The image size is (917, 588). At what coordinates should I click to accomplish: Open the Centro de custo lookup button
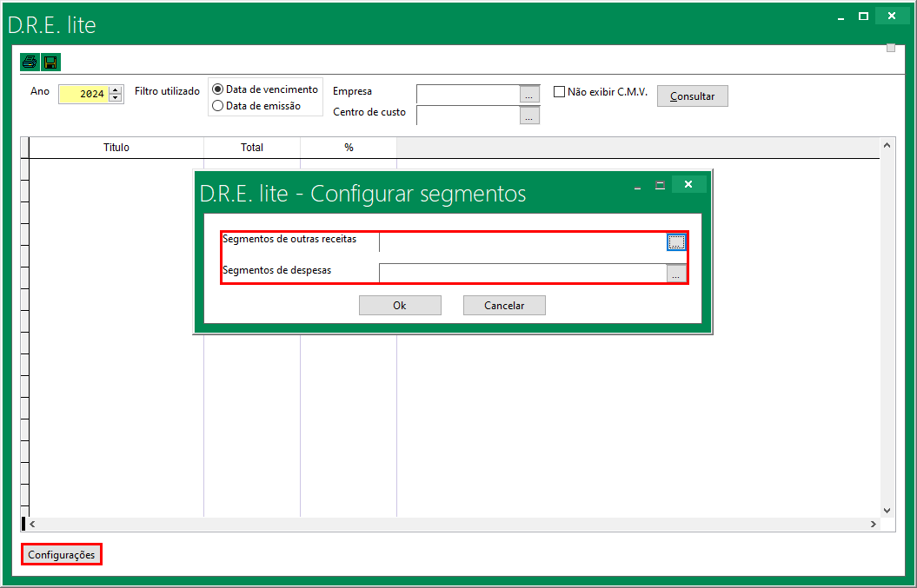[529, 115]
